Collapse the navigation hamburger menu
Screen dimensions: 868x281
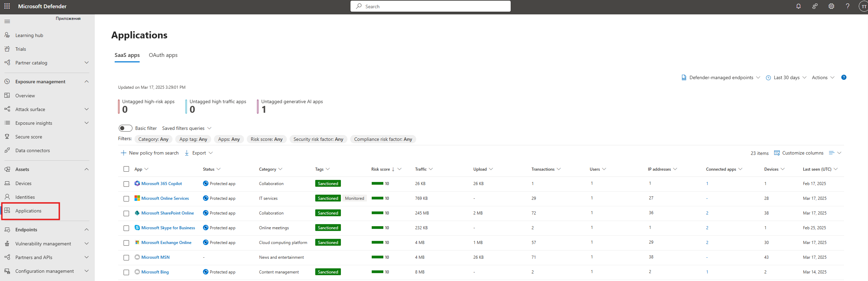[7, 21]
